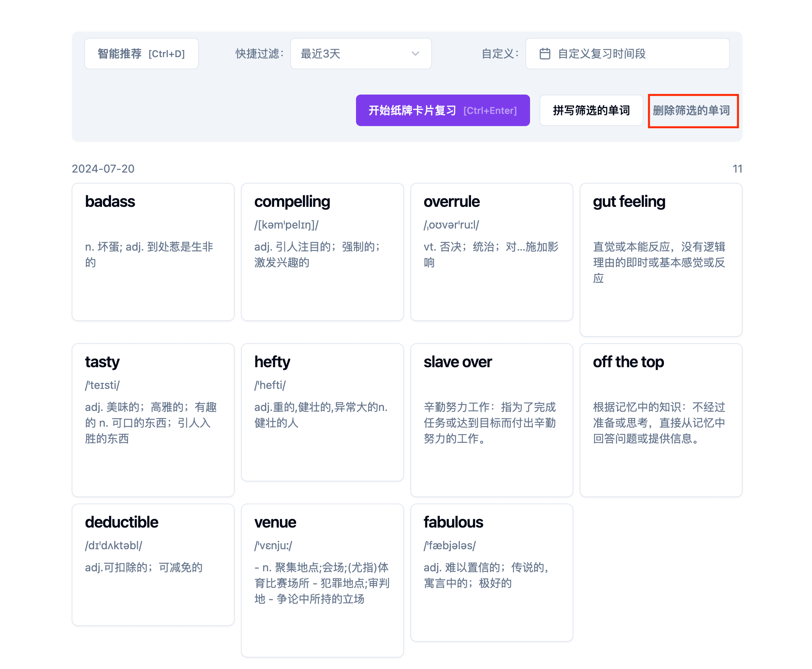Click the phonetic /'vɛnjuː/ text
Viewport: 812px width, 669px height.
273,546
